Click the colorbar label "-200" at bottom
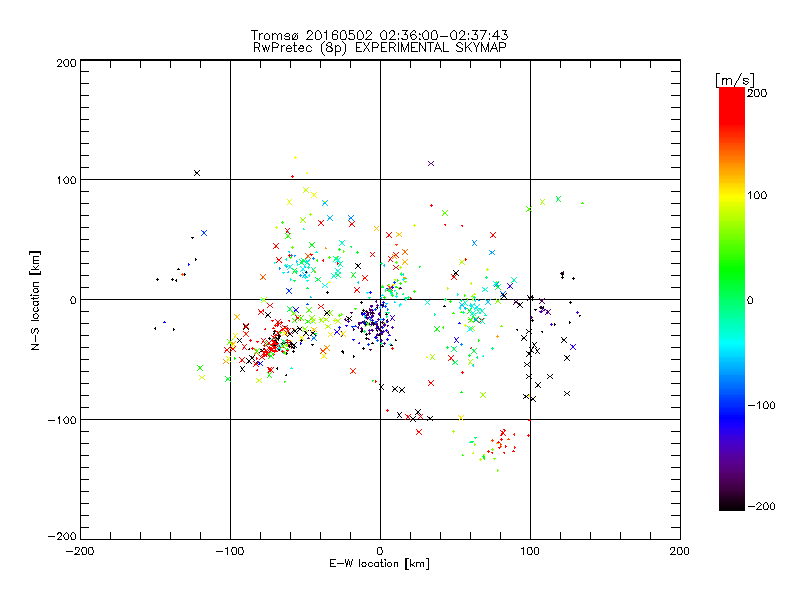 pos(761,506)
